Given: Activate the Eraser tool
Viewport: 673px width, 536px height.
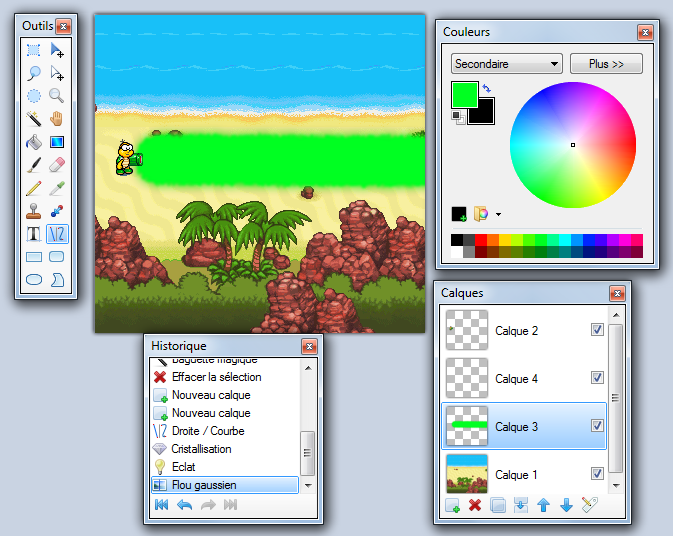Looking at the screenshot, I should [57, 165].
